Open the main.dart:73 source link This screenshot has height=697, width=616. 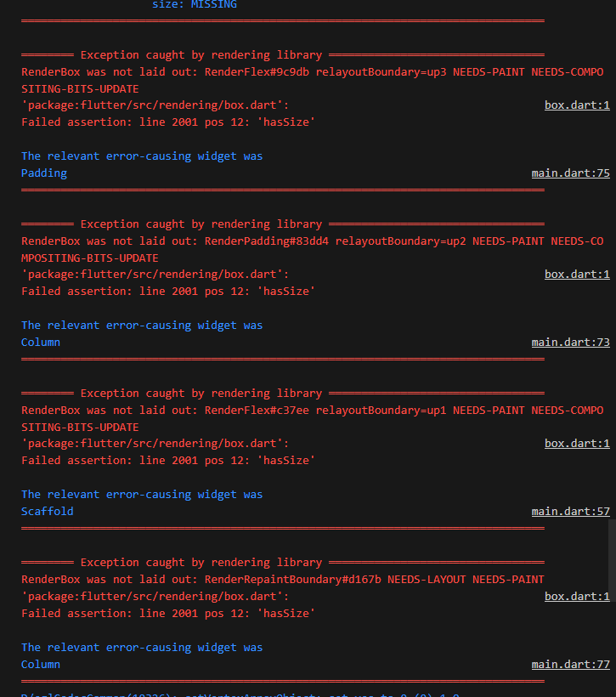coord(570,343)
